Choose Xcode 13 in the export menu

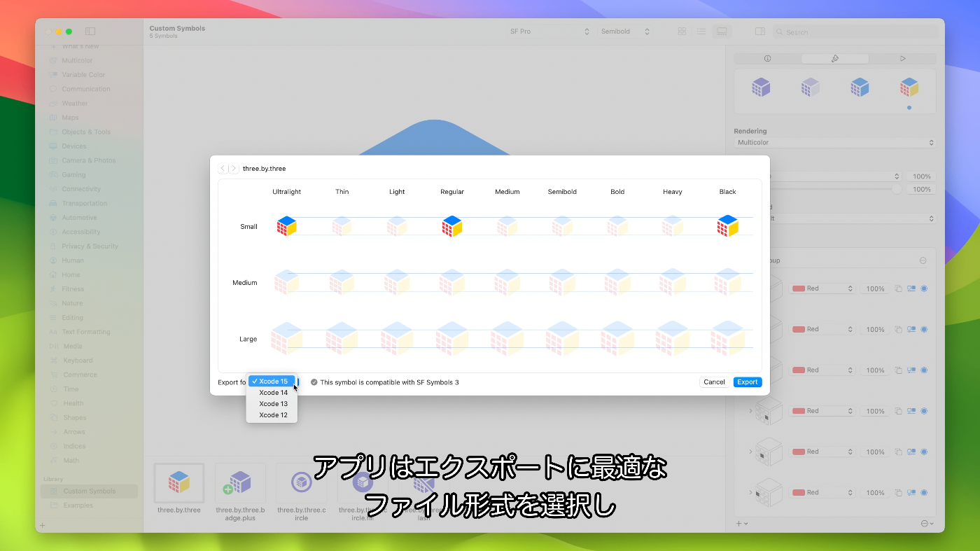click(x=272, y=404)
